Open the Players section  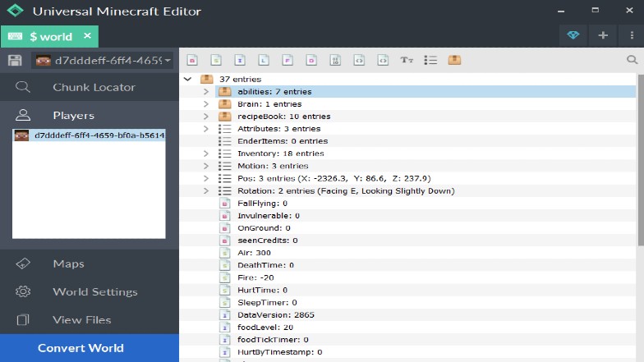pyautogui.click(x=89, y=115)
